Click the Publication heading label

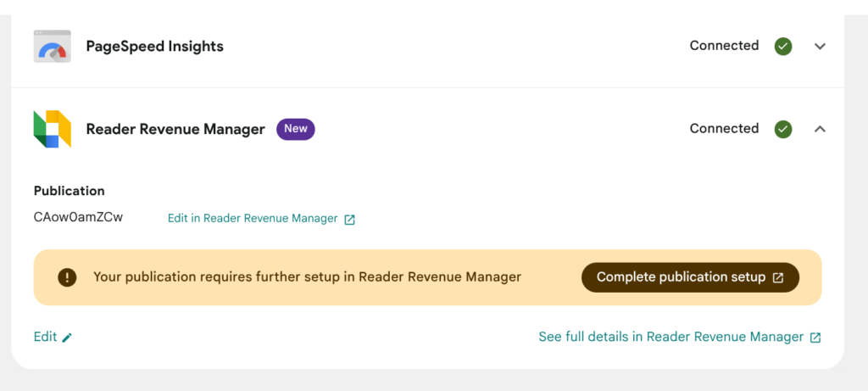coord(70,191)
